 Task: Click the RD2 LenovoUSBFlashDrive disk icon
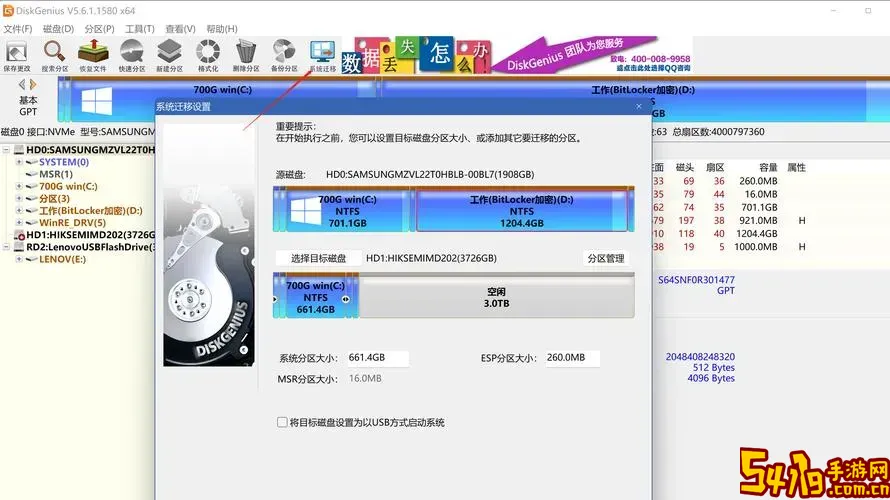[19, 247]
